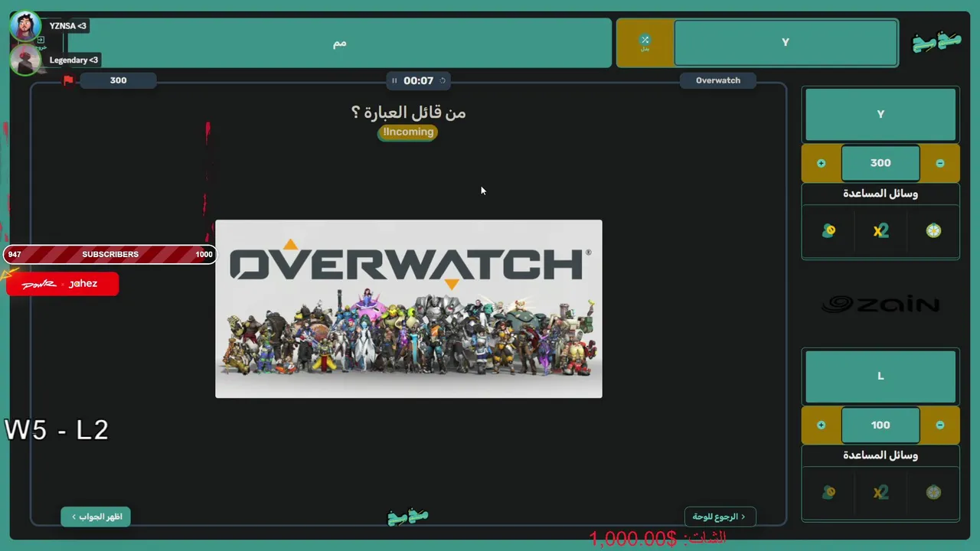Increase team L score with plus

821,425
